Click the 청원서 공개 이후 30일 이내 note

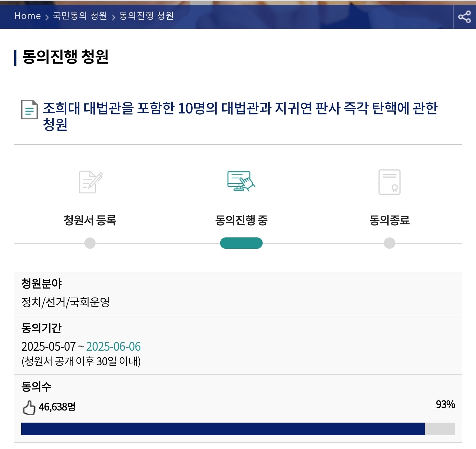tap(81, 361)
